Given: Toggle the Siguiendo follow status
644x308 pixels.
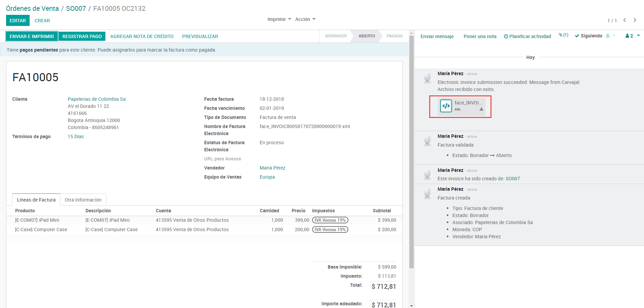Looking at the screenshot, I should 588,36.
